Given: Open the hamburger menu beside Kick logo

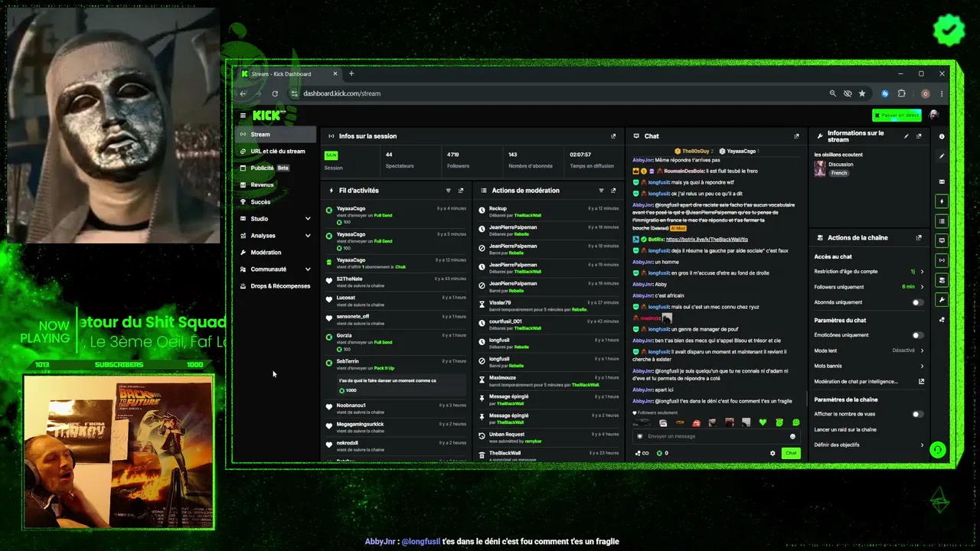Looking at the screenshot, I should pos(243,116).
